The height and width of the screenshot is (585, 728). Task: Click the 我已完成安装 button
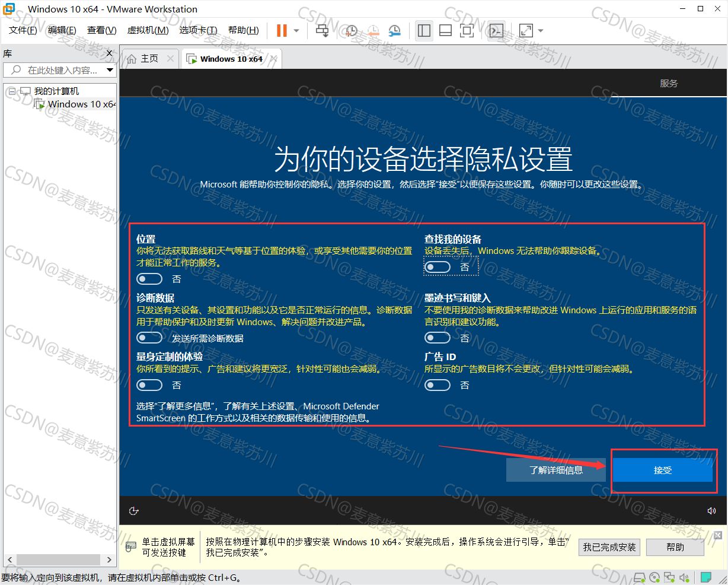tap(609, 547)
